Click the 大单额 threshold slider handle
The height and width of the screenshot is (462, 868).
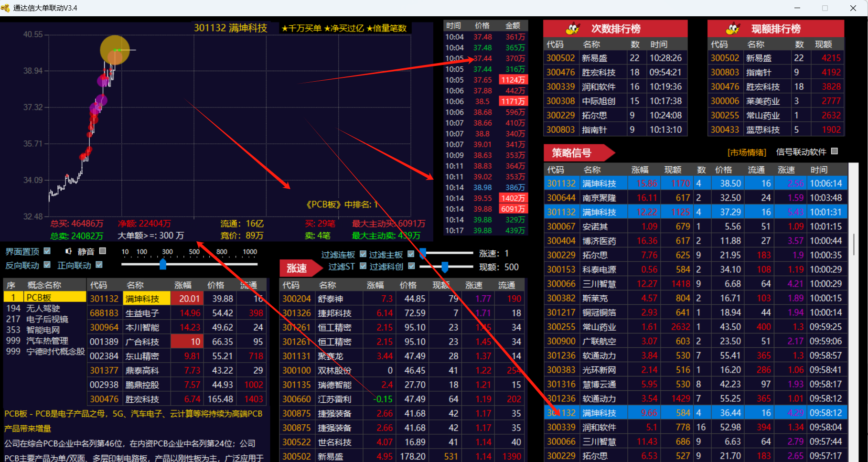[x=163, y=264]
